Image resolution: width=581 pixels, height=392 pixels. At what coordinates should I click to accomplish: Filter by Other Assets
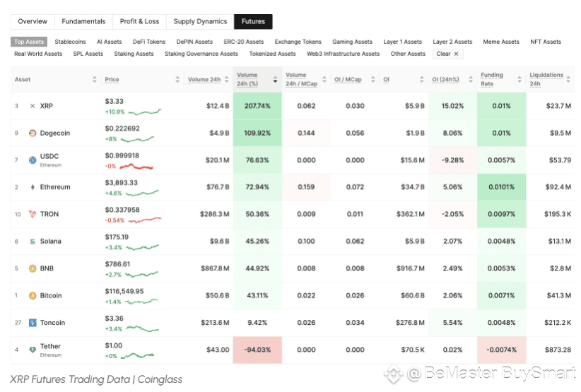tap(408, 54)
